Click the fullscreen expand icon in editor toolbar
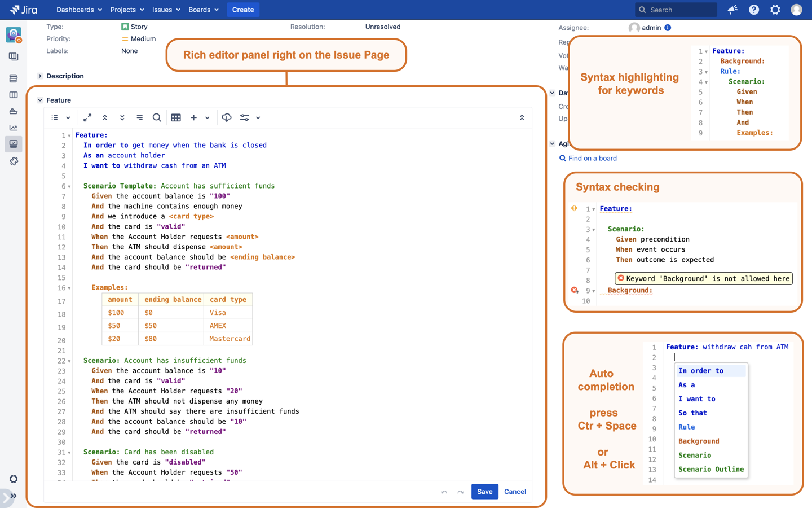This screenshot has width=812, height=508. pyautogui.click(x=87, y=117)
